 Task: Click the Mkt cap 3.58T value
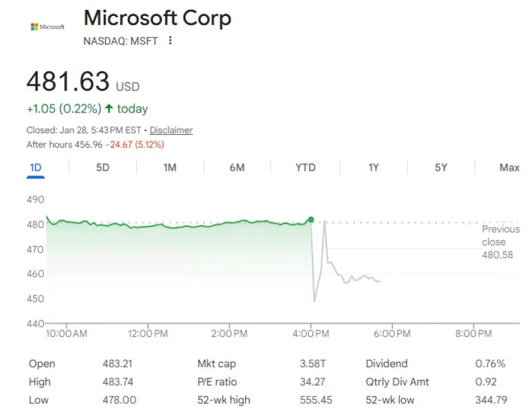[313, 364]
